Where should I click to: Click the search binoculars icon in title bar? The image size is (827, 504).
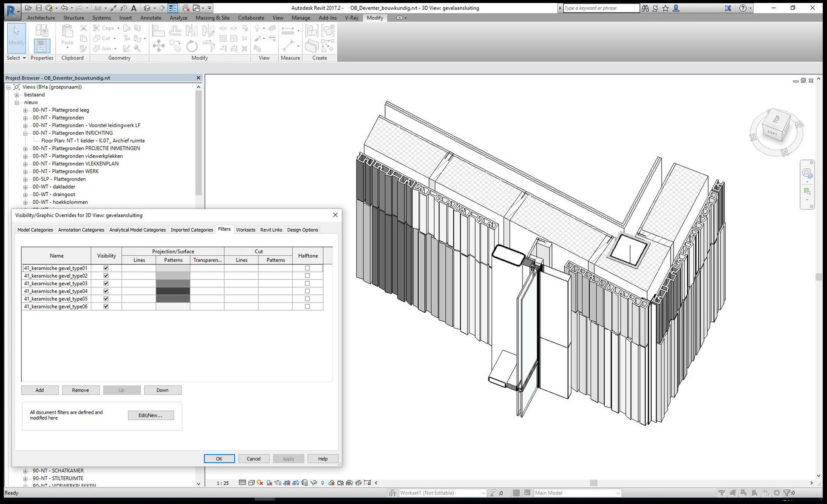pyautogui.click(x=645, y=8)
